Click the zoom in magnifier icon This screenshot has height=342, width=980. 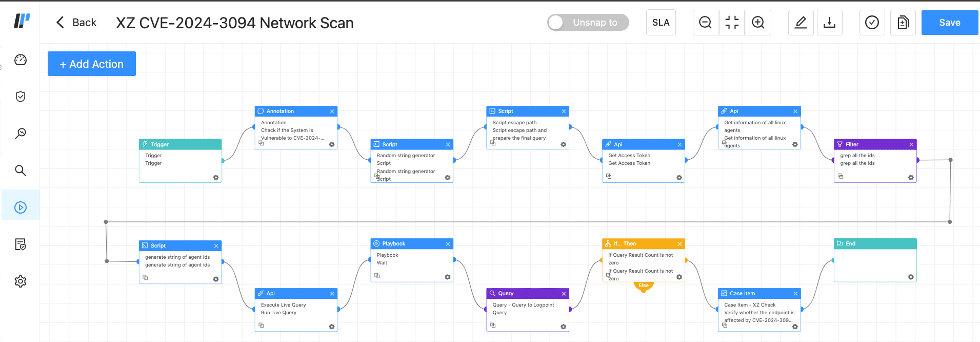758,23
